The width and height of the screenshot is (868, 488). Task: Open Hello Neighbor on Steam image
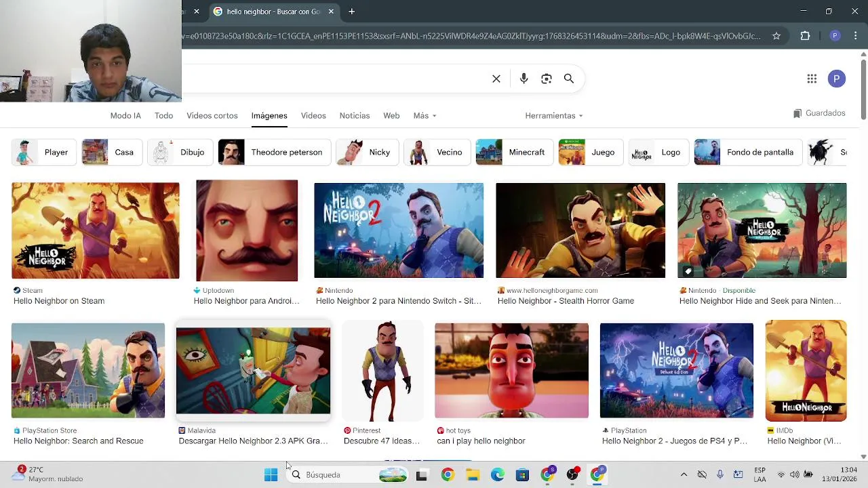click(96, 230)
